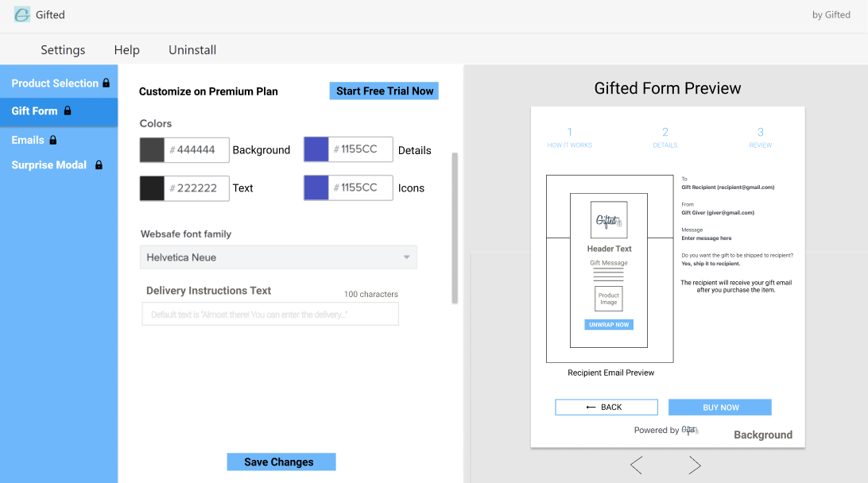Viewport: 868px width, 483px height.
Task: Click the UNWRAP NOW button in email preview
Action: coord(609,325)
